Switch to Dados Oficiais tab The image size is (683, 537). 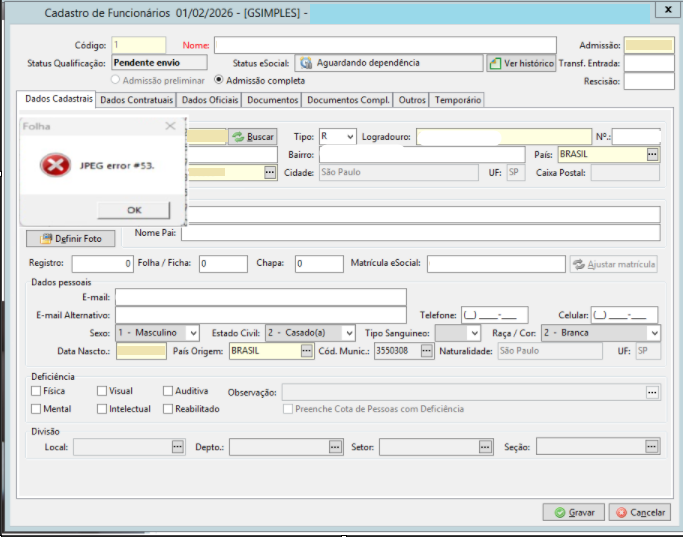click(210, 100)
